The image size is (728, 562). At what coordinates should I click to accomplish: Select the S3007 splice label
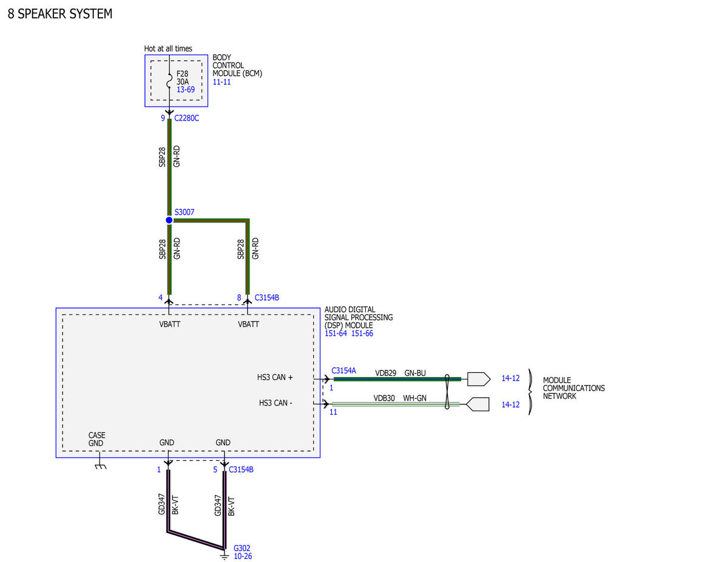coord(184,212)
